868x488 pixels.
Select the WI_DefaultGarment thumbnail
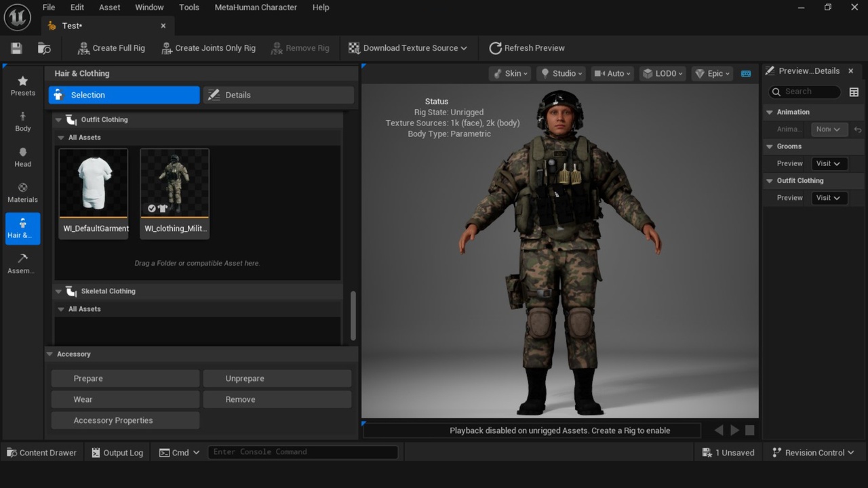point(94,193)
